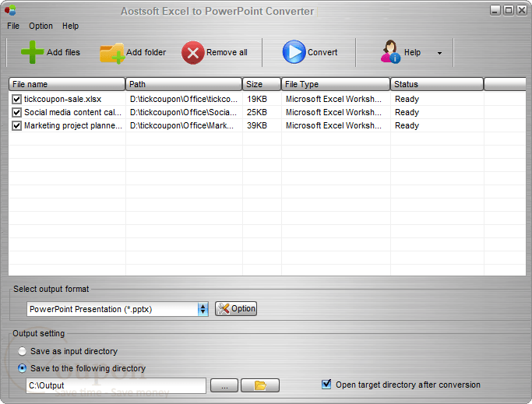Screen dimensions: 532x404
Task: Browse for directory with the ... button
Action: [x=224, y=385]
